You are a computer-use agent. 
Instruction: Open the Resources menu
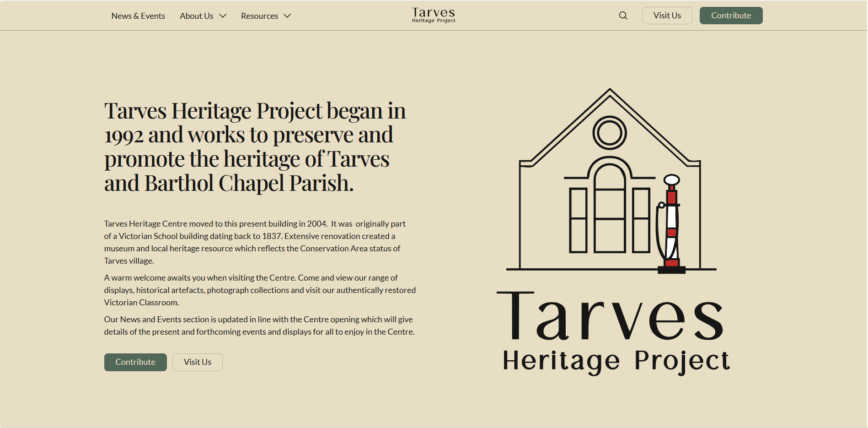pyautogui.click(x=259, y=16)
